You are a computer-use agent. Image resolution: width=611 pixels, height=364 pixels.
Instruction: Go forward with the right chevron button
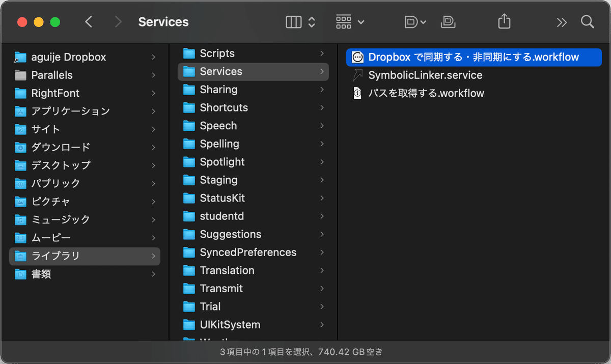click(x=118, y=22)
